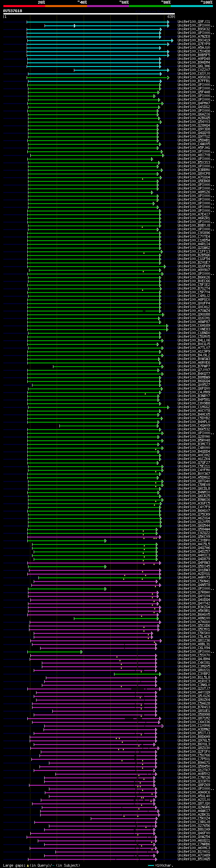Open hit UniRef100_B9SK32
Screen dimensions: 216x868
[194, 29]
